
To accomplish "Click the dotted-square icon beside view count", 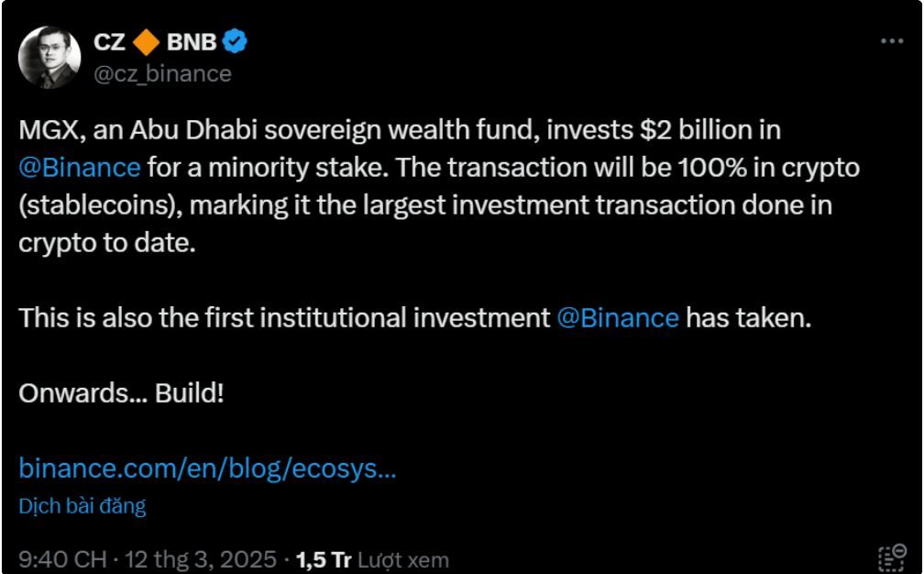I will pos(891,558).
